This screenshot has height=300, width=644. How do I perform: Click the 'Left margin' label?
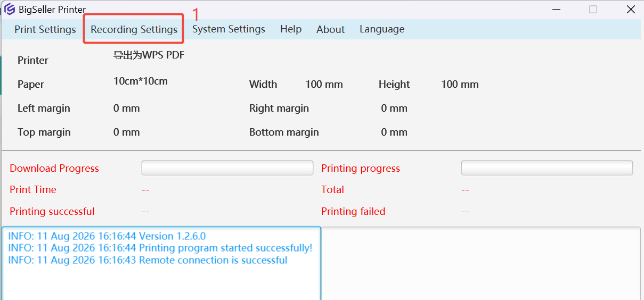click(44, 108)
